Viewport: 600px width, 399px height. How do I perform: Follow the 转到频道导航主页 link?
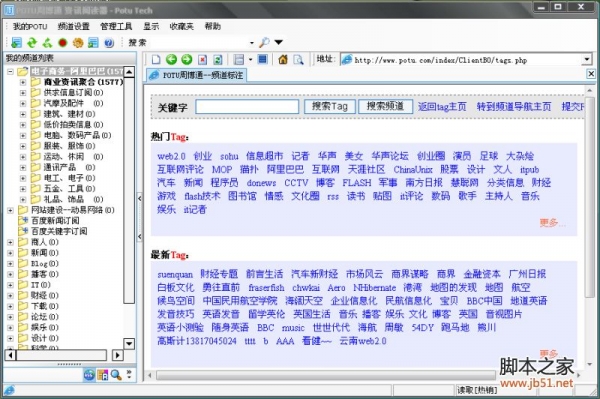point(514,106)
